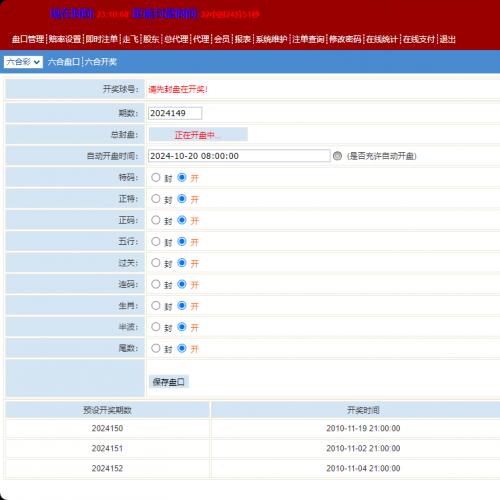Click the 保存盘口 button
The width and height of the screenshot is (500, 500).
click(169, 382)
